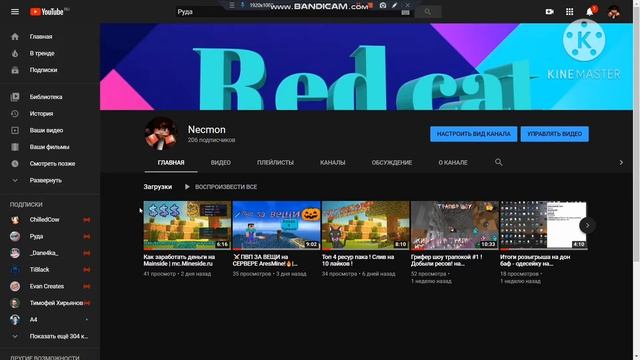Image resolution: width=640 pixels, height=360 pixels.
Task: Click title ПВП ЗА ВЕЩИ на СЕРВЕРЕ
Action: click(x=265, y=260)
